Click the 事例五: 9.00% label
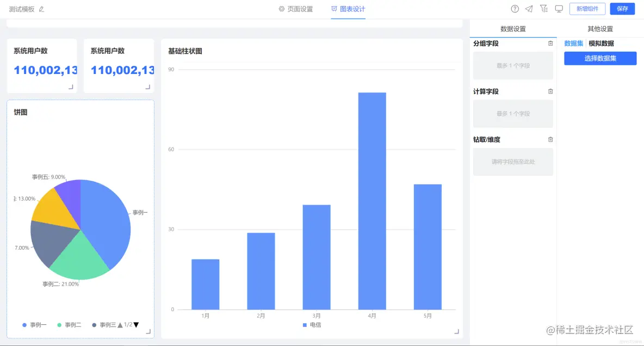The height and width of the screenshot is (346, 644). pyautogui.click(x=48, y=177)
